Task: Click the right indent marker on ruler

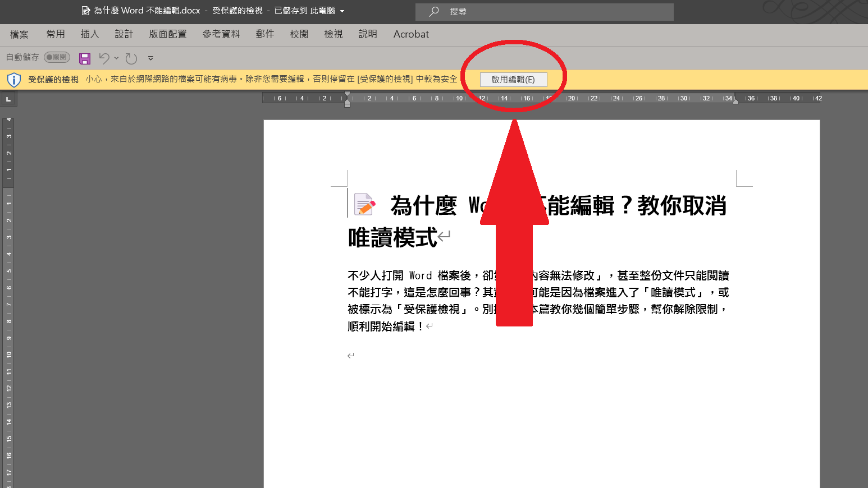Action: tap(735, 101)
